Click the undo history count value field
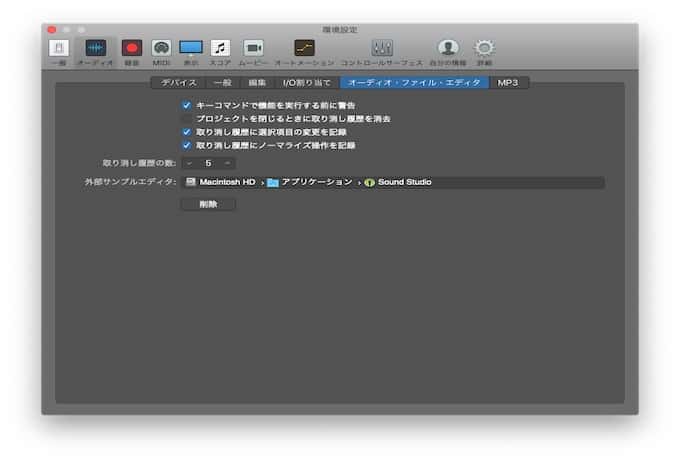The height and width of the screenshot is (460, 680). point(208,162)
